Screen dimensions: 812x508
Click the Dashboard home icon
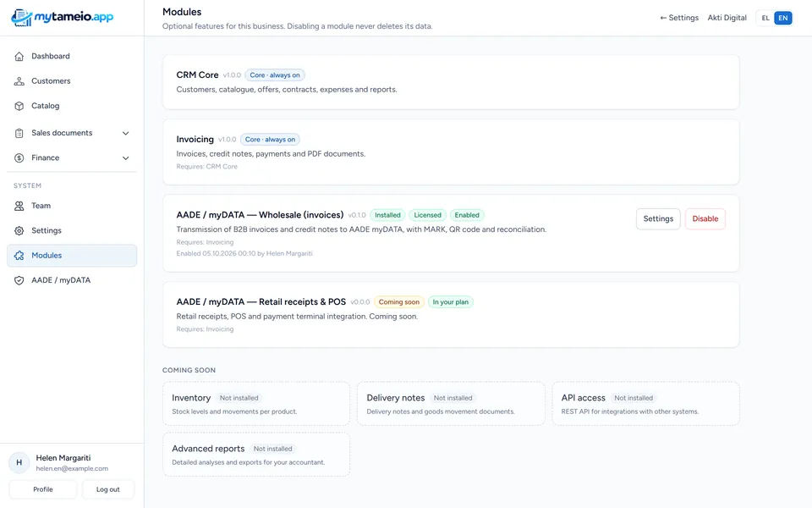click(x=19, y=57)
